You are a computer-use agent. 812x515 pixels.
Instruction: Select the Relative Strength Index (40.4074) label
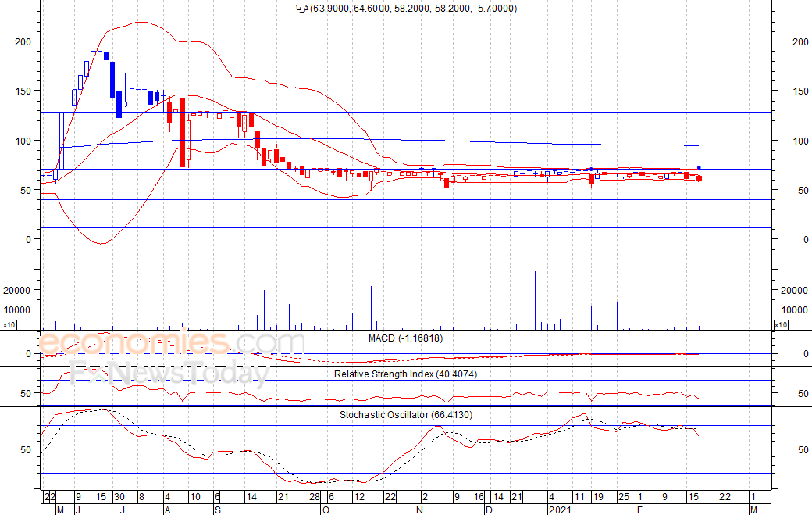406,374
